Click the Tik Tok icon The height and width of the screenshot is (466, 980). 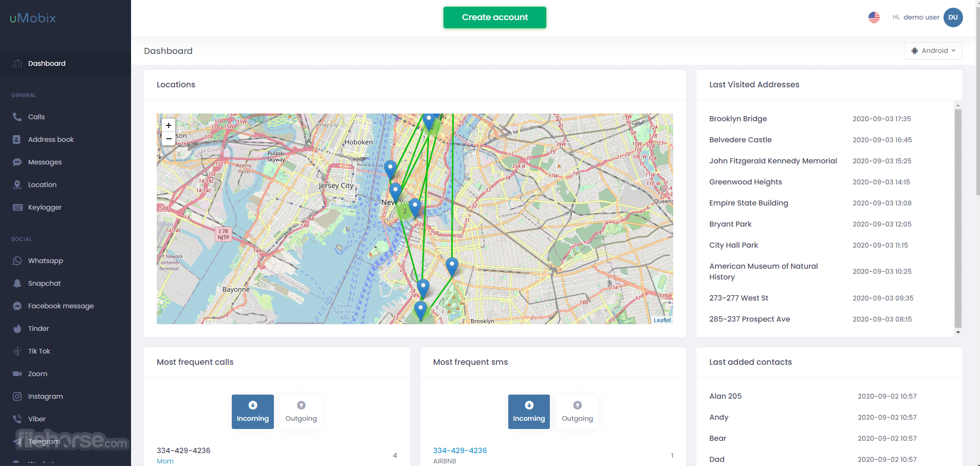[x=17, y=351]
